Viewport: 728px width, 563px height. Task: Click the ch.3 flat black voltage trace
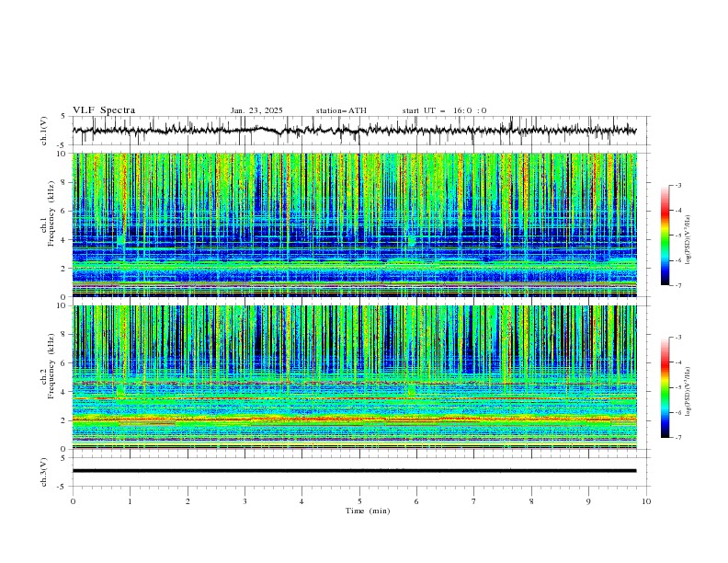pyautogui.click(x=354, y=471)
